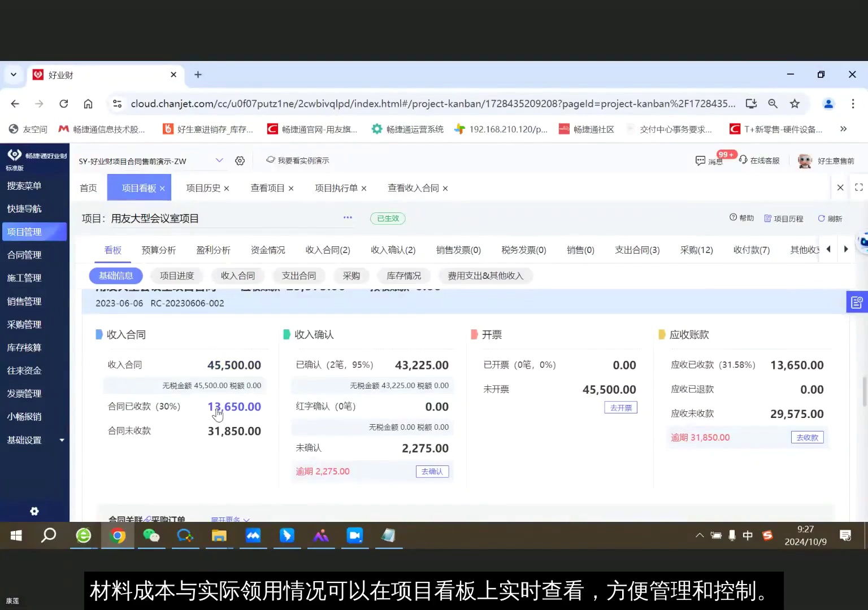868x610 pixels.
Task: Click the 好生意售前 robot assistant avatar
Action: coord(804,160)
